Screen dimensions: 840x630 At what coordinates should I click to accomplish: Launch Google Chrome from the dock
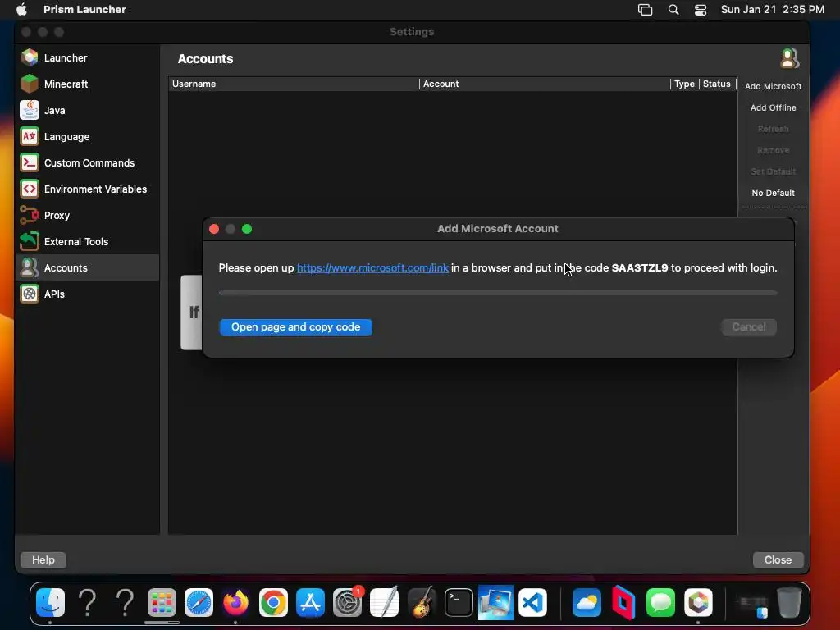pos(273,603)
